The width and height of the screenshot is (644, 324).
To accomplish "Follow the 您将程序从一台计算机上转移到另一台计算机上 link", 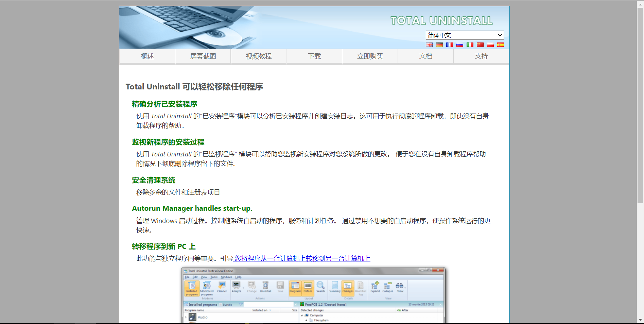I will click(x=302, y=259).
